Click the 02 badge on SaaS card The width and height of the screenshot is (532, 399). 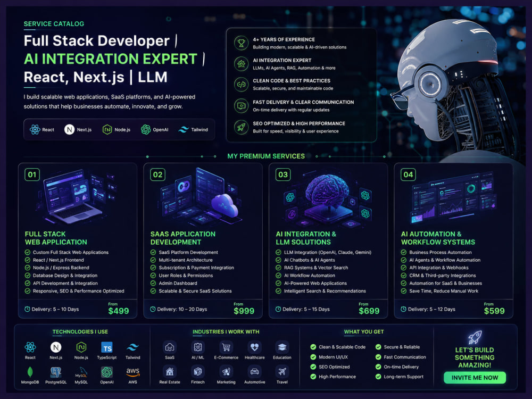coord(158,174)
